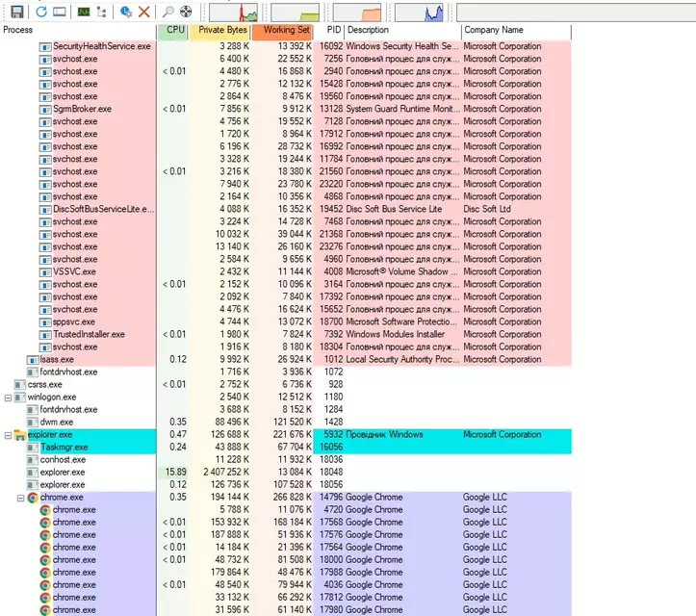The width and height of the screenshot is (696, 616).
Task: Collapse the winlogon.exe tree node
Action: [8, 398]
